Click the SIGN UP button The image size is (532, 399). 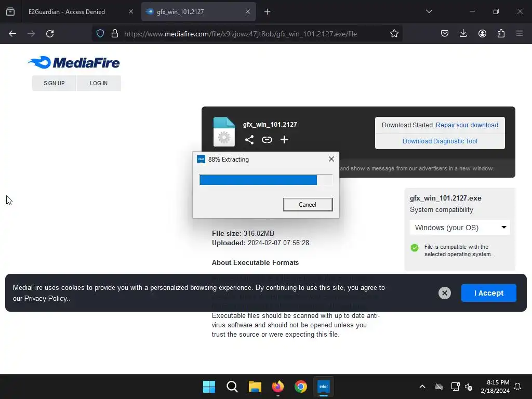pyautogui.click(x=54, y=83)
